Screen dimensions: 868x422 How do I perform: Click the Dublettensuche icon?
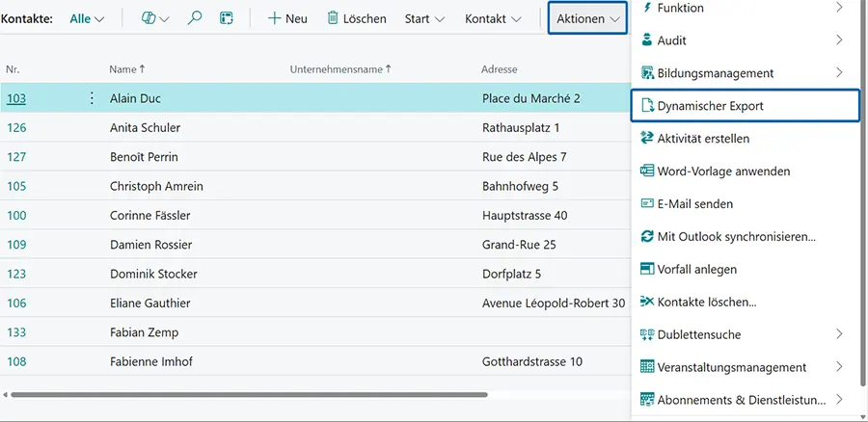click(x=647, y=334)
